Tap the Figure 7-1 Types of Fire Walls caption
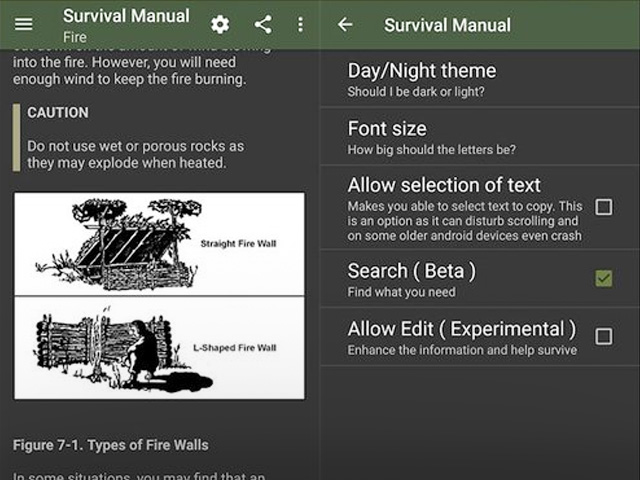Screen dimensions: 640x480 click(111, 444)
